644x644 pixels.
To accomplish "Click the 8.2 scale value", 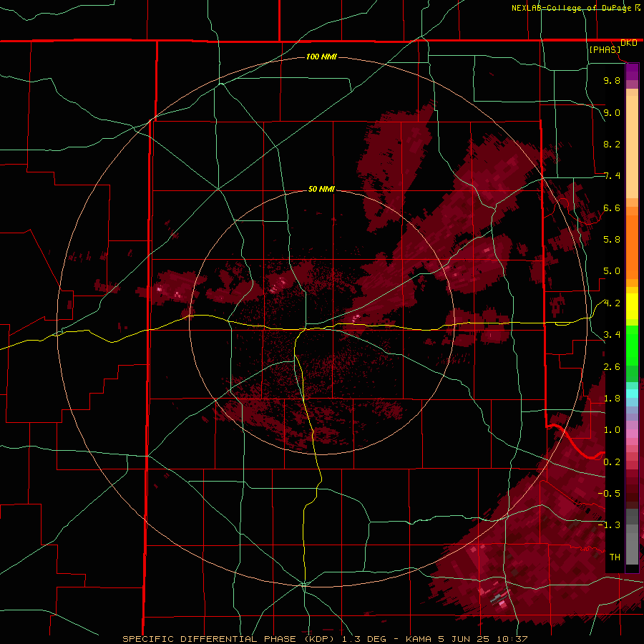I will coord(612,144).
